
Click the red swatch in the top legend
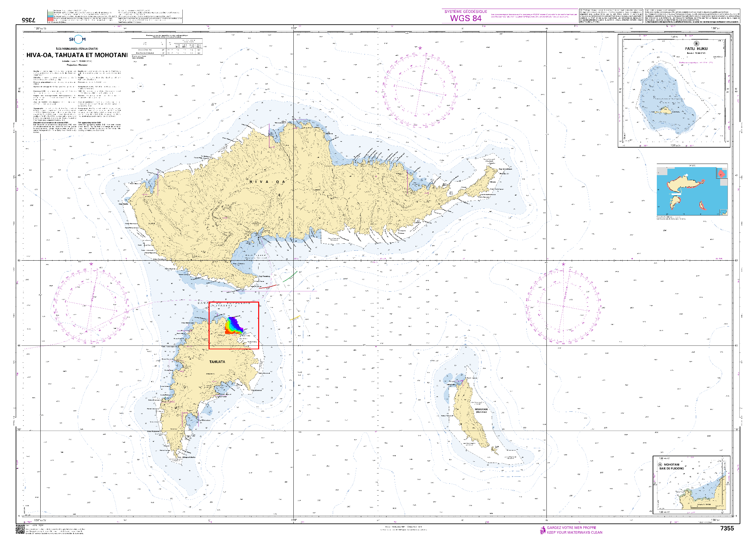(x=50, y=19)
